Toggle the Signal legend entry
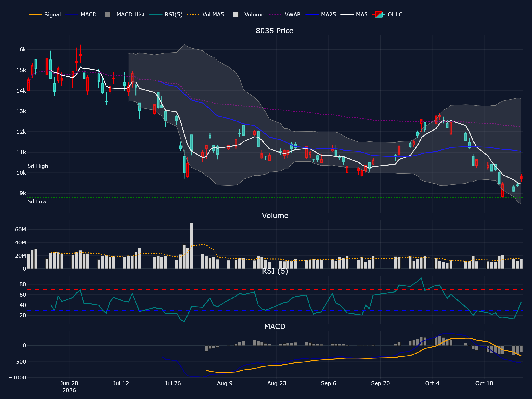Image resolution: width=532 pixels, height=399 pixels. (45, 14)
